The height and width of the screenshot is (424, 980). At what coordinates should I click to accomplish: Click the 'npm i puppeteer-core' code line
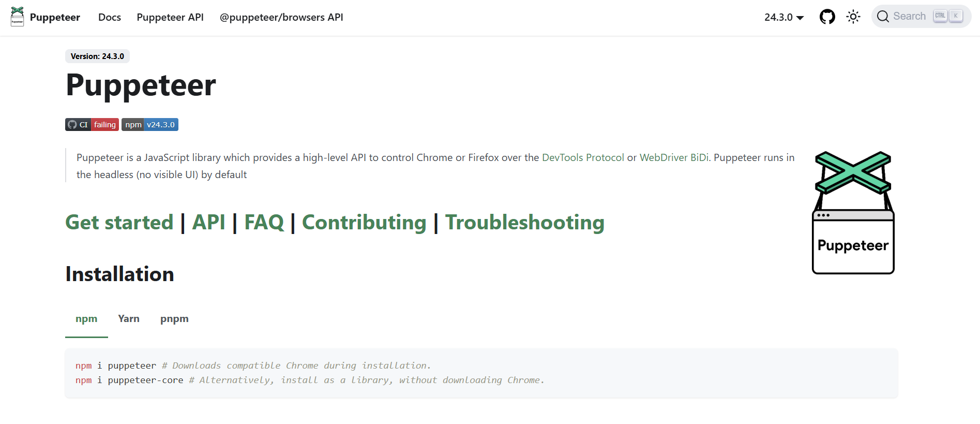(x=310, y=380)
